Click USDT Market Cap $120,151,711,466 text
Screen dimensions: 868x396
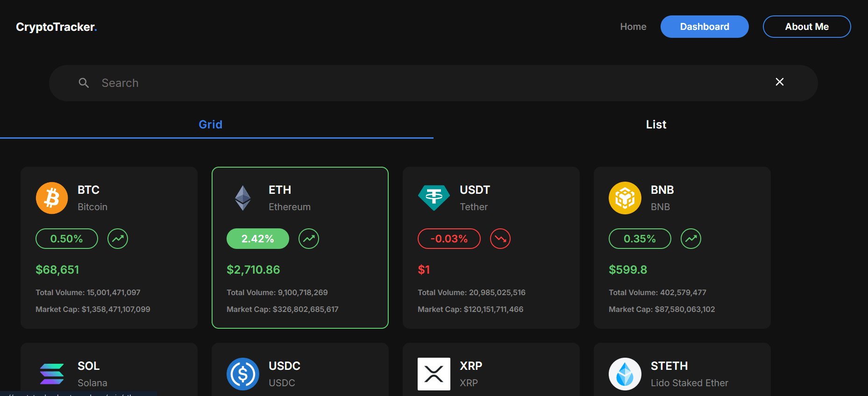(470, 309)
